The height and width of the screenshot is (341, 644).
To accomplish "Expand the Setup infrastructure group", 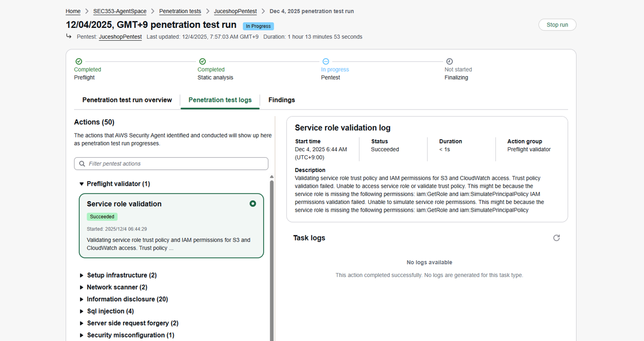I will (82, 276).
